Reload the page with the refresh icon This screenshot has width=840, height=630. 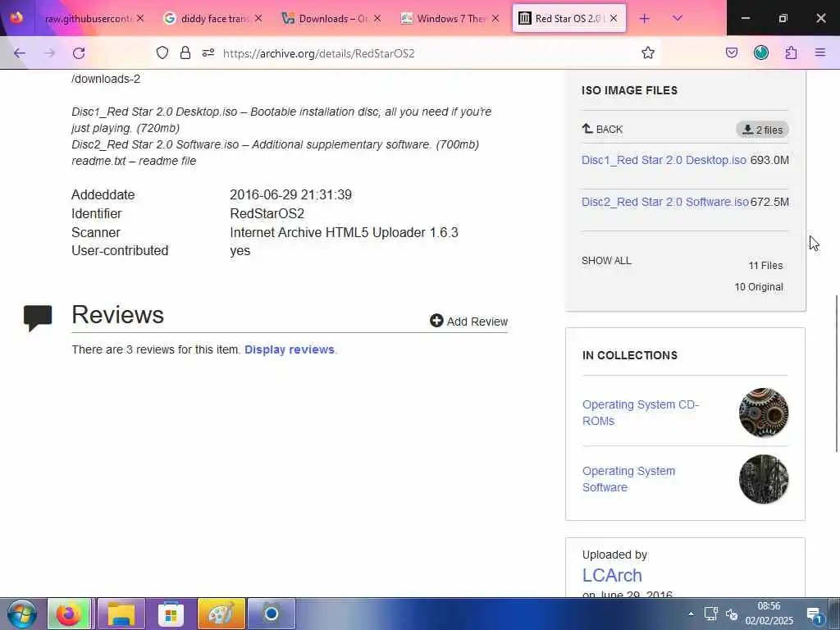pos(79,53)
